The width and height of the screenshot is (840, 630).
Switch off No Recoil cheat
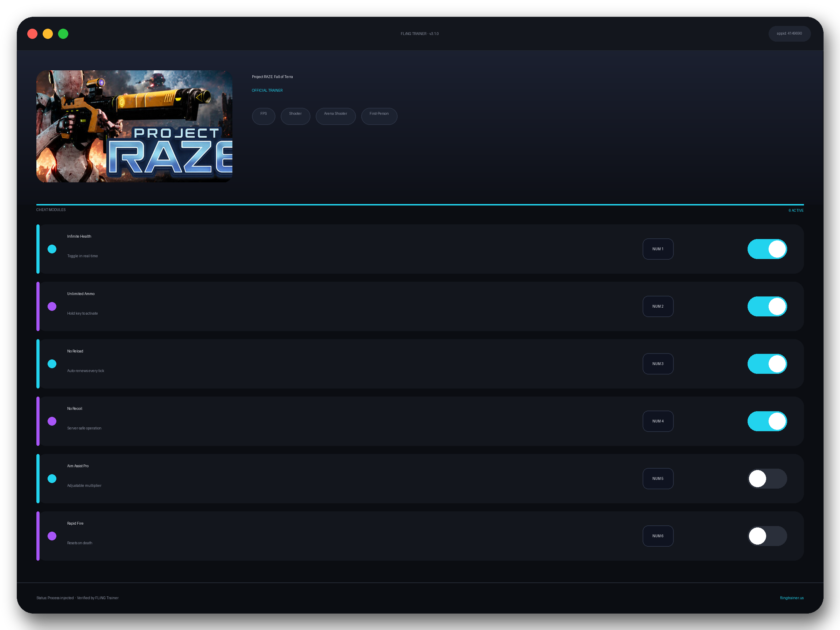pyautogui.click(x=767, y=421)
